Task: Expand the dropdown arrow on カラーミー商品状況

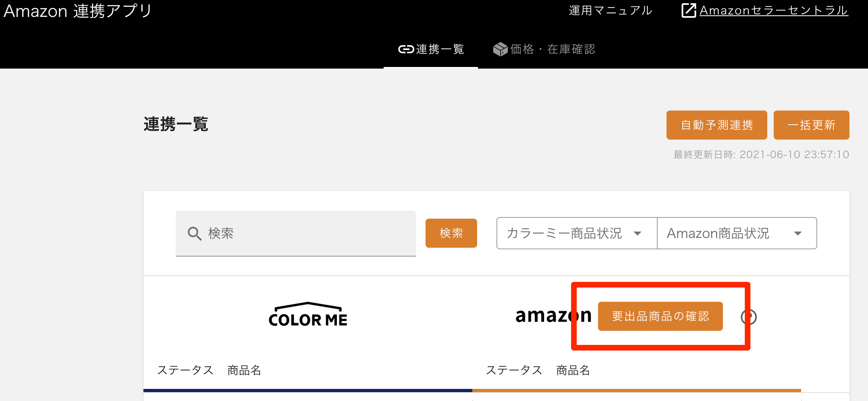Action: [638, 233]
